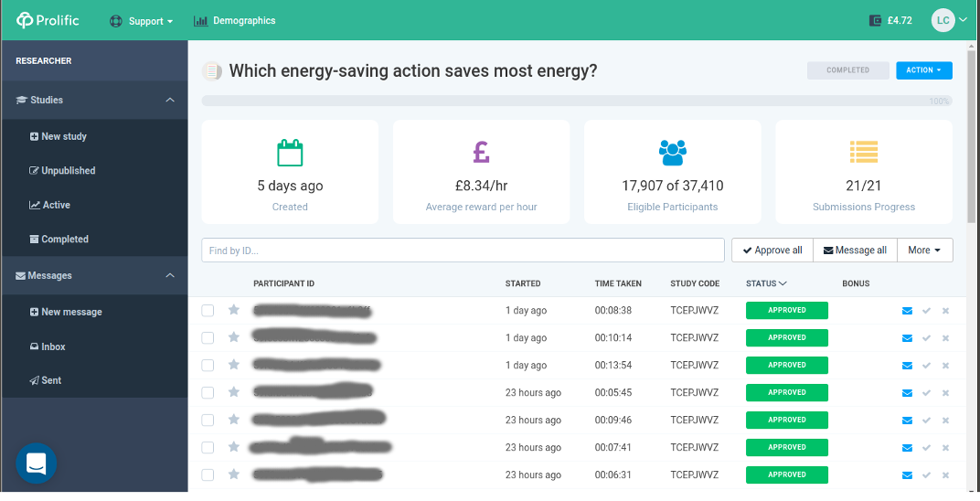Click reject cross for 00:08:38 row
This screenshot has width=980, height=501.
(945, 311)
